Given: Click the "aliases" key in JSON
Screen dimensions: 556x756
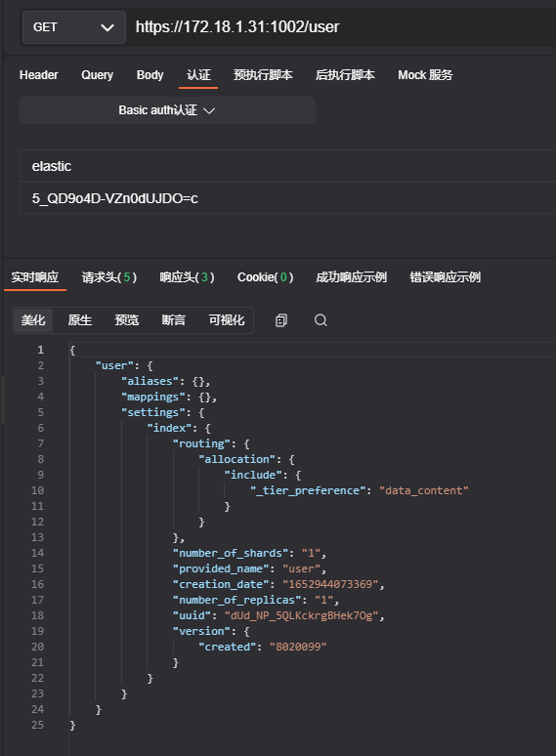Looking at the screenshot, I should click(150, 381).
